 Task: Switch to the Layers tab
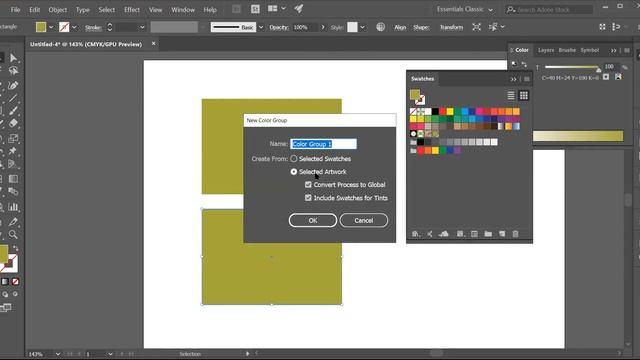point(546,50)
